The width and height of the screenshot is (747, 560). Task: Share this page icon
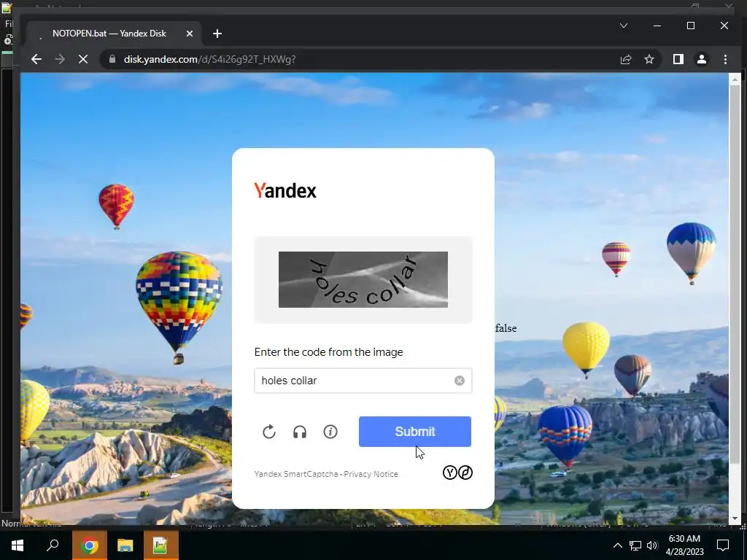(625, 59)
